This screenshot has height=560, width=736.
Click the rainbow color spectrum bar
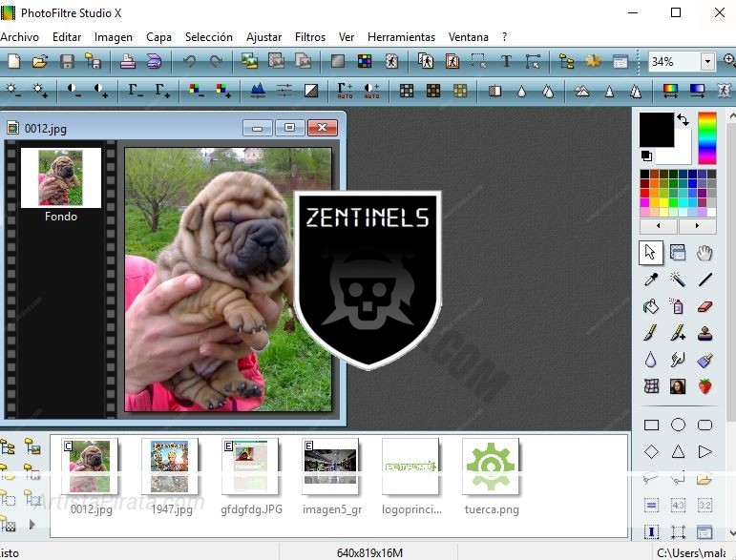707,138
